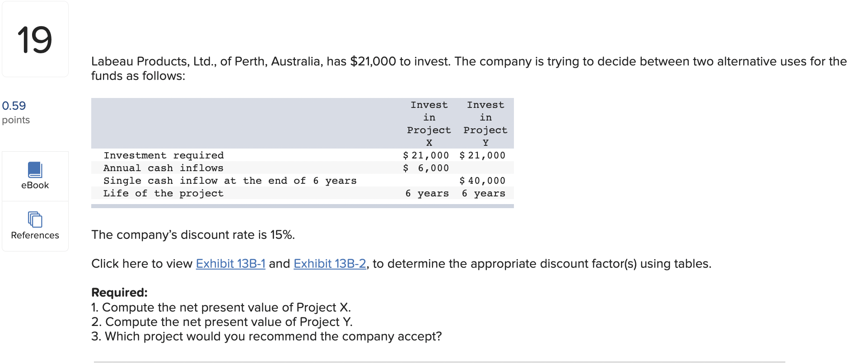The image size is (868, 363).
Task: Open Exhibit 13B-2 link
Action: click(x=329, y=264)
